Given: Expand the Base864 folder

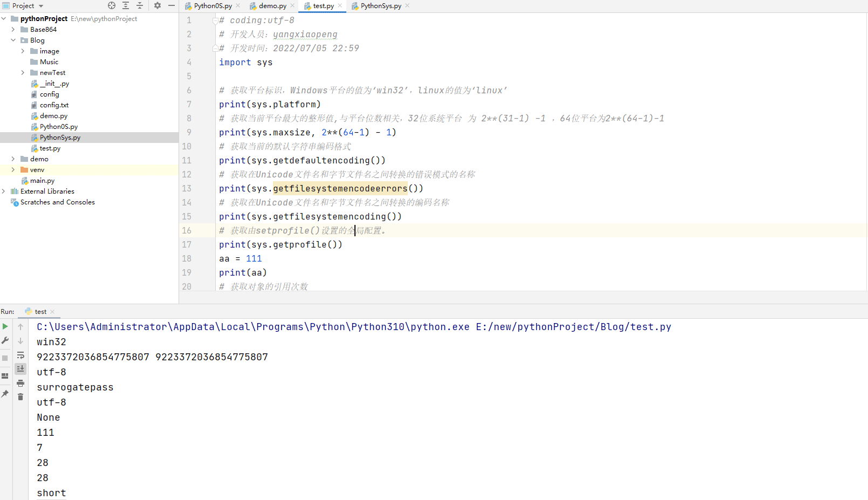Looking at the screenshot, I should point(13,30).
